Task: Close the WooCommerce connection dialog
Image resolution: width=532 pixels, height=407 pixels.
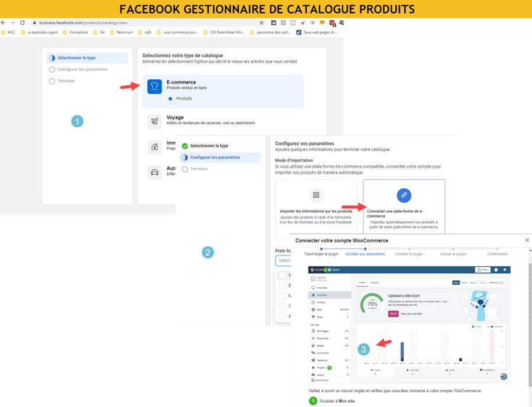Action: pyautogui.click(x=527, y=240)
